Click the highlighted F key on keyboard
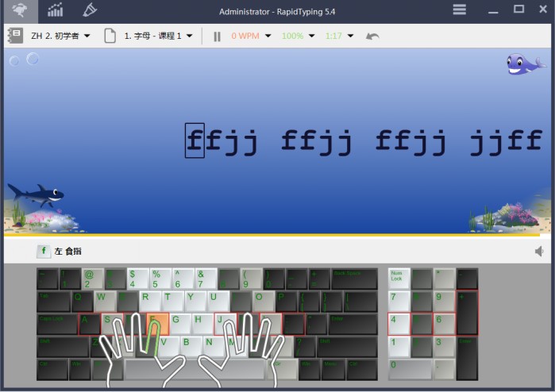This screenshot has height=392, width=555. (x=157, y=323)
